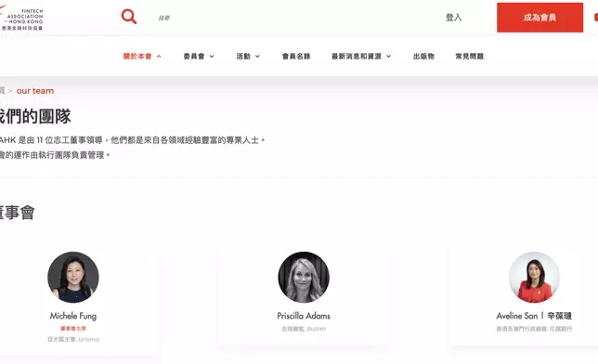Image resolution: width=598 pixels, height=364 pixels.
Task: Click the name Aveline San 辛葆璉
Action: coord(534,316)
